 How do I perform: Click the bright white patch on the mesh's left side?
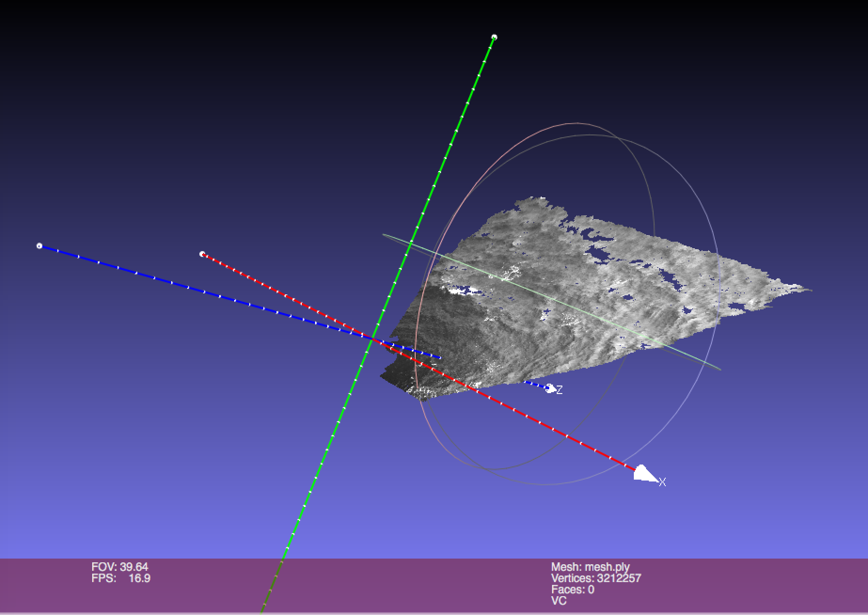(x=463, y=291)
